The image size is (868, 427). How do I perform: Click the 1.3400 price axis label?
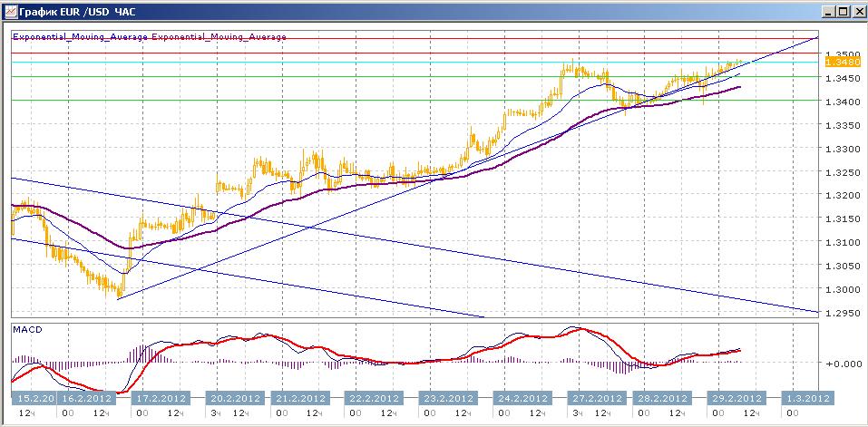[843, 102]
